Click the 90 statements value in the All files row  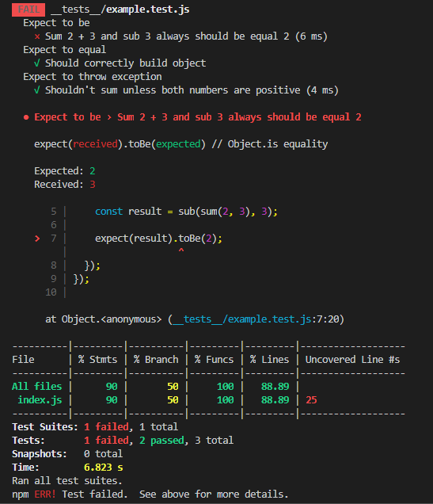(112, 387)
